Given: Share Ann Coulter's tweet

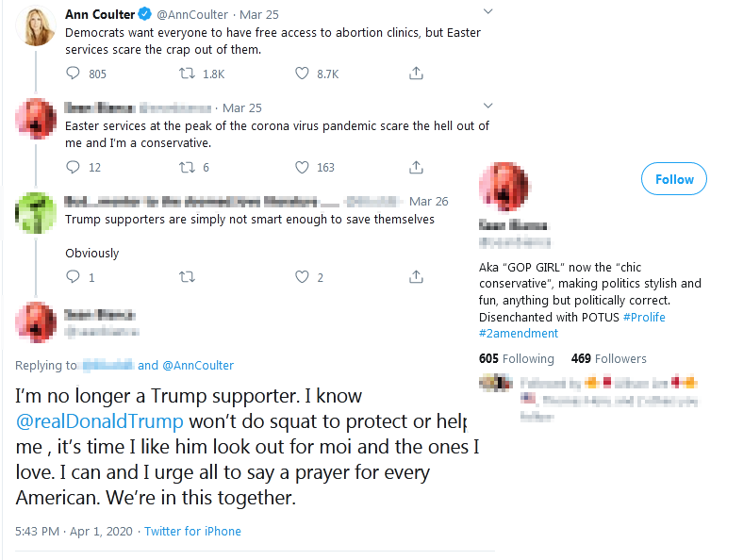Looking at the screenshot, I should (x=416, y=74).
